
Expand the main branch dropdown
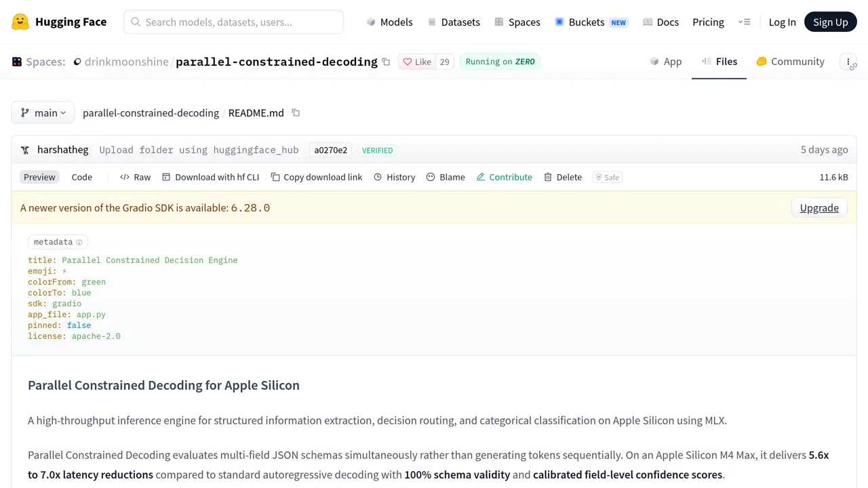(x=43, y=113)
